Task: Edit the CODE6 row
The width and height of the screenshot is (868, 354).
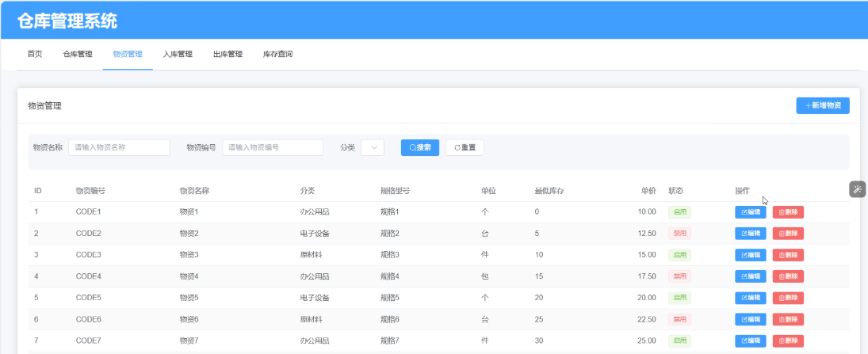Action: pos(751,319)
